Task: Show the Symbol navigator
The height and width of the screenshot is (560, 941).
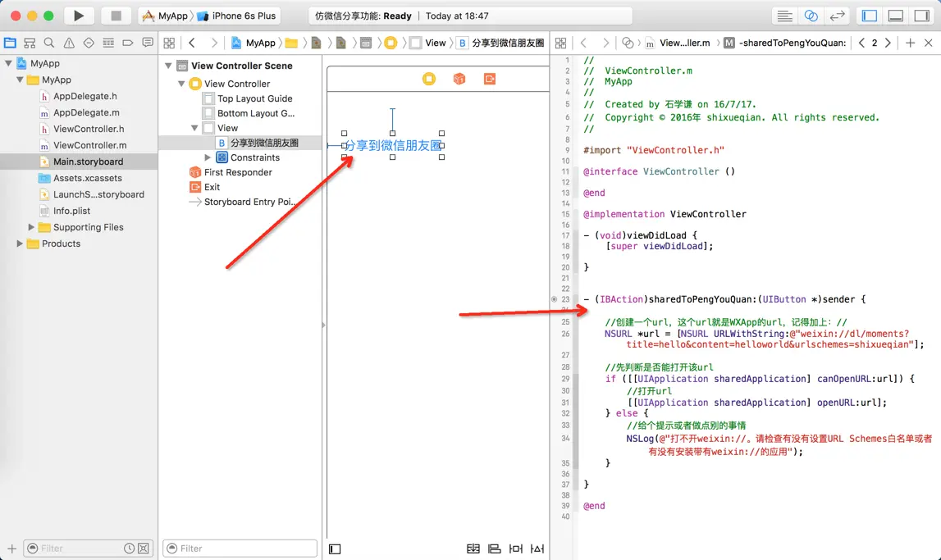Action: tap(30, 43)
